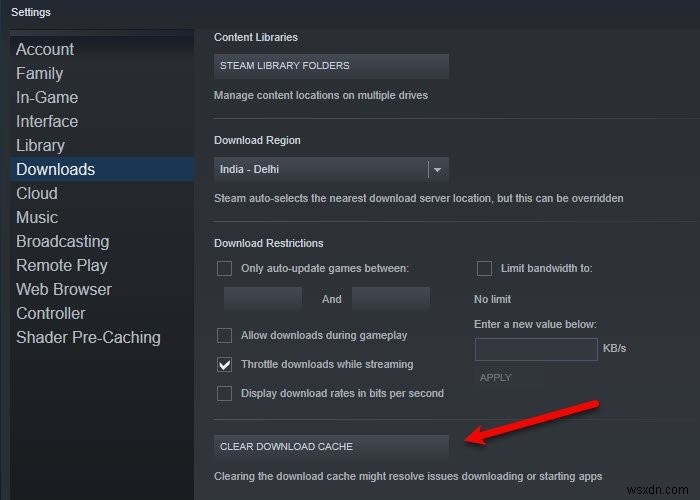Enable Only auto-update games between checkbox
Viewport: 700px width, 500px height.
point(224,268)
